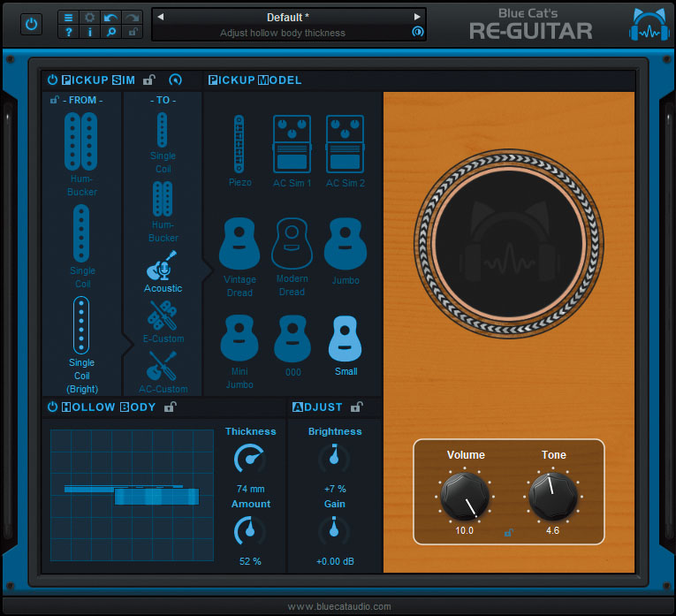Click the redo arrow icon
Image resolution: width=676 pixels, height=616 pixels.
pos(132,18)
